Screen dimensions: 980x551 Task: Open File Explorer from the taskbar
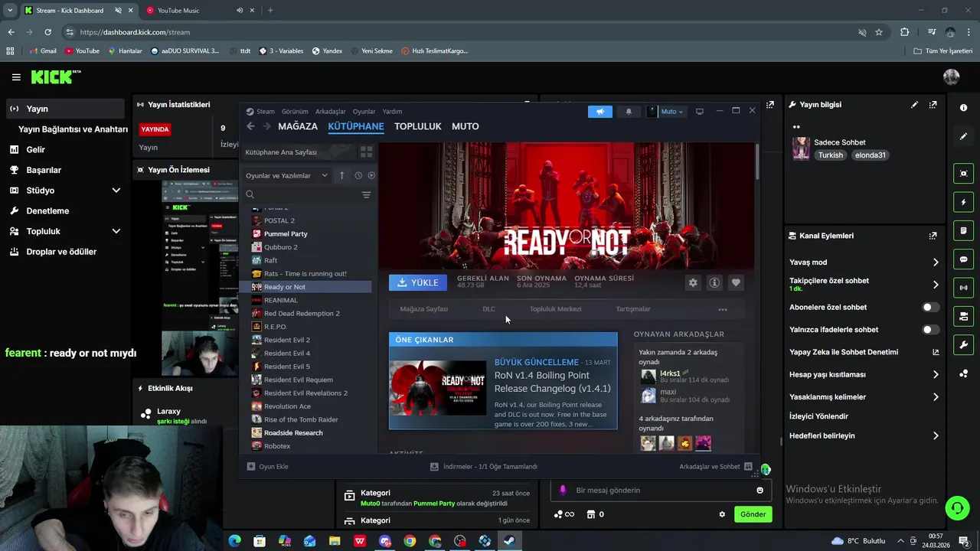click(x=335, y=541)
